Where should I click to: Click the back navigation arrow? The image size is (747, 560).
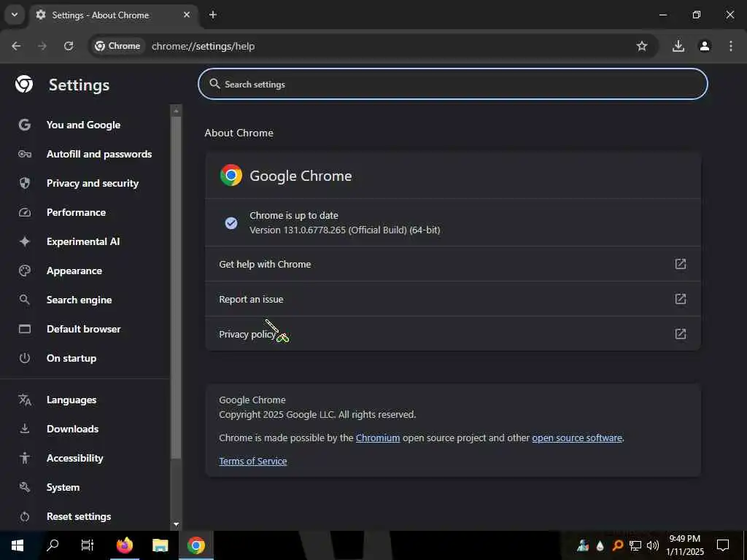pos(16,46)
